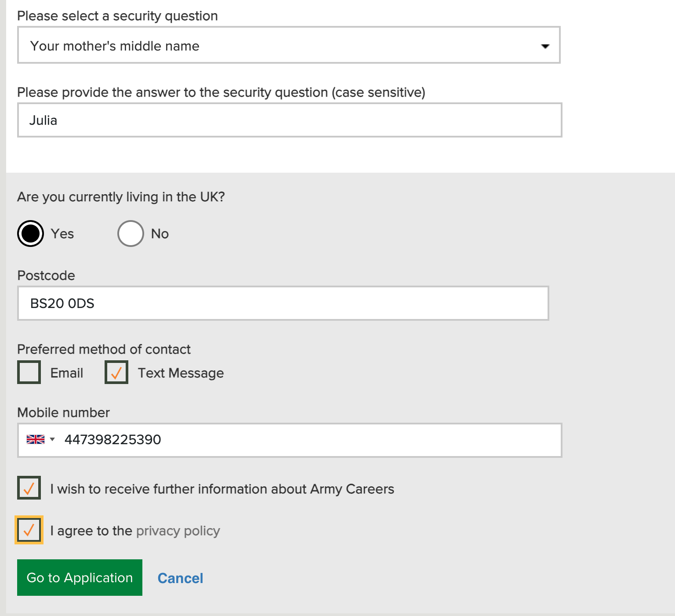Tick the Email contact checkbox
Screen dimensions: 675x616
(29, 372)
